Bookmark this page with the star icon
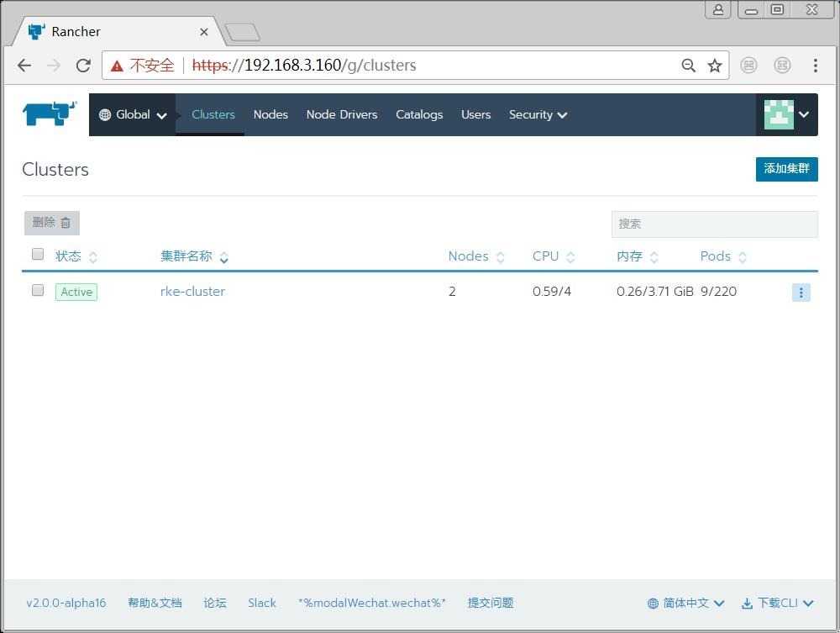 [x=715, y=66]
